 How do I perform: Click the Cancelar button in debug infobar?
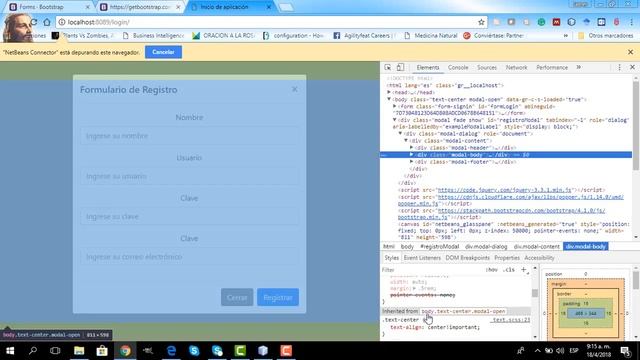163,52
